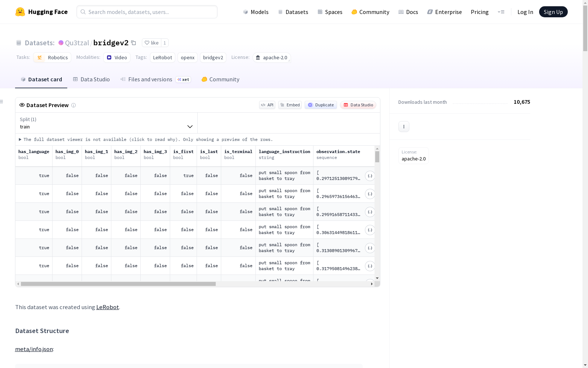
Task: Click the Dataset Preview info icon
Action: click(x=73, y=105)
